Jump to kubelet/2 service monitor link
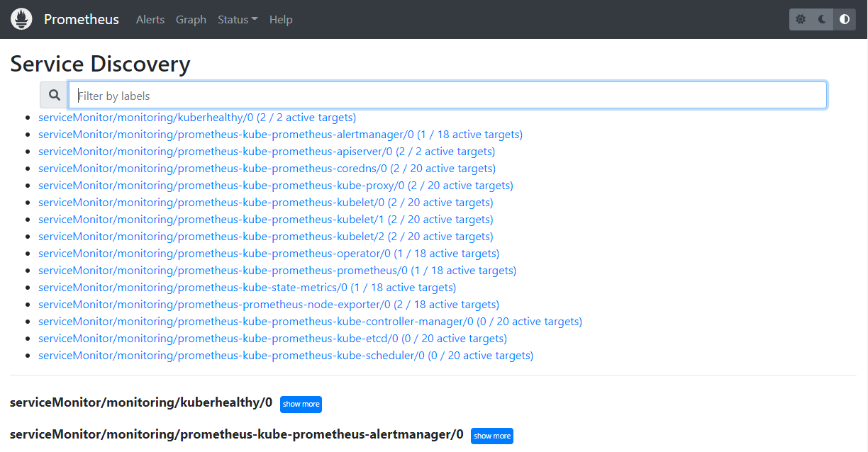This screenshot has height=452, width=868. coord(266,237)
